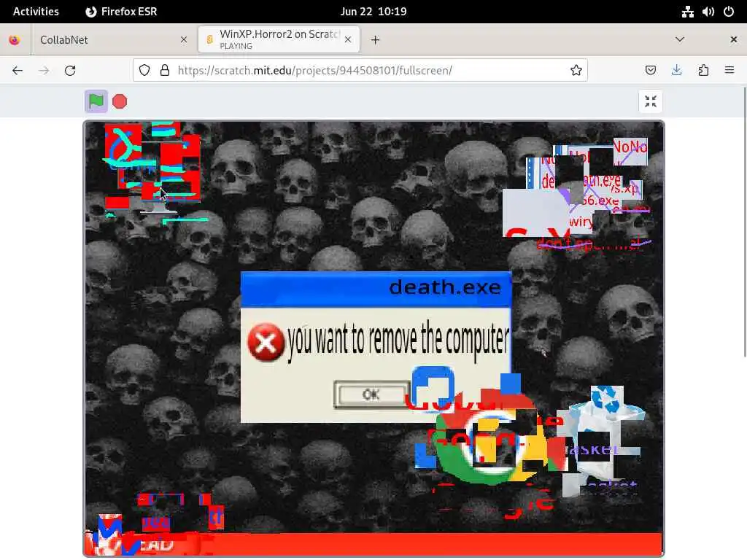Save page to Pocket
Viewport: 747px width, 560px height.
(x=650, y=71)
